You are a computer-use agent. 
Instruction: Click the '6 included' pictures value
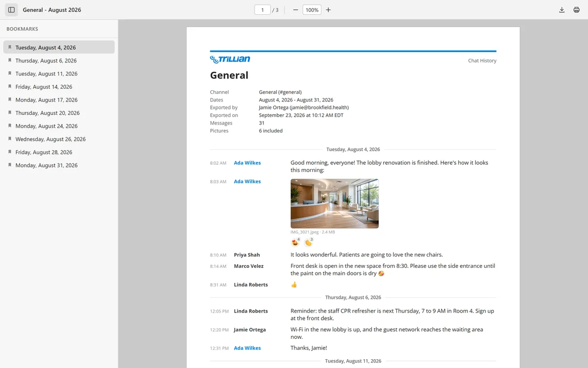271,131
